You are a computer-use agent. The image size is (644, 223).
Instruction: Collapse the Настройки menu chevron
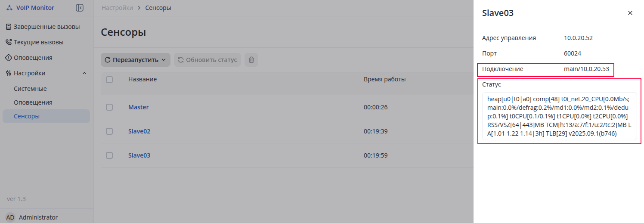(x=84, y=73)
